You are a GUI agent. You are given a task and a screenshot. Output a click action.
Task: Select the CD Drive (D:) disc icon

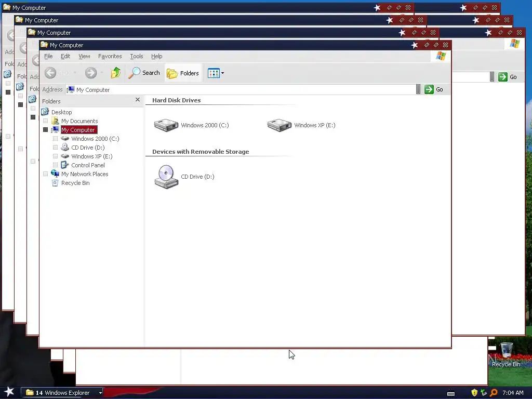[x=166, y=177]
